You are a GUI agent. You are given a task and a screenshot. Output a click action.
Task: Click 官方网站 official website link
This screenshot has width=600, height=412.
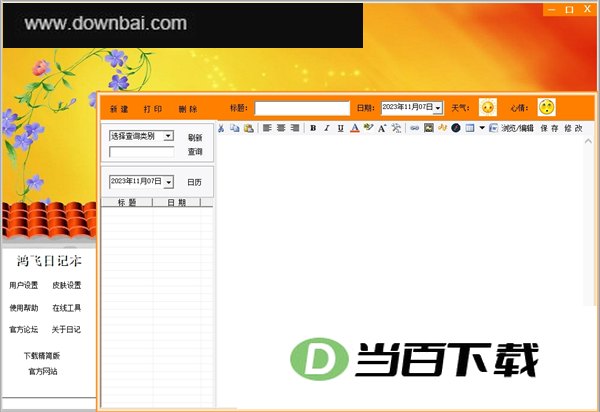pyautogui.click(x=43, y=371)
